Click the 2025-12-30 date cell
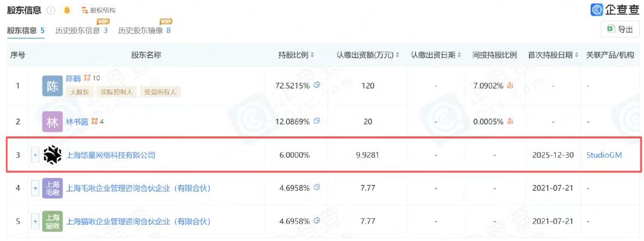Viewport: 644px width, 241px height. point(553,155)
